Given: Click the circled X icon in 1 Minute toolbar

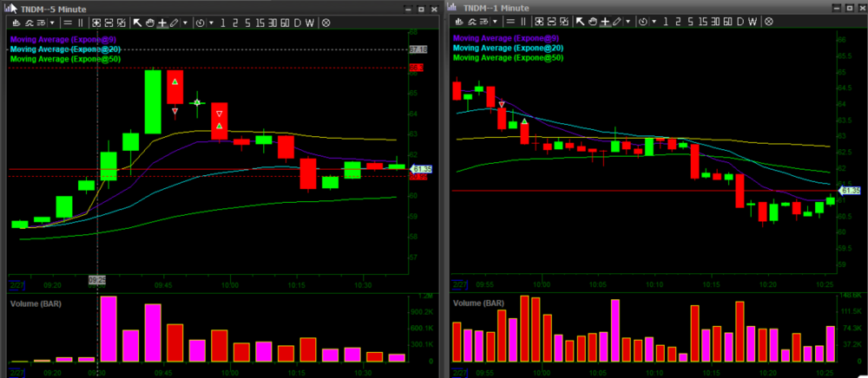Looking at the screenshot, I should pos(768,22).
